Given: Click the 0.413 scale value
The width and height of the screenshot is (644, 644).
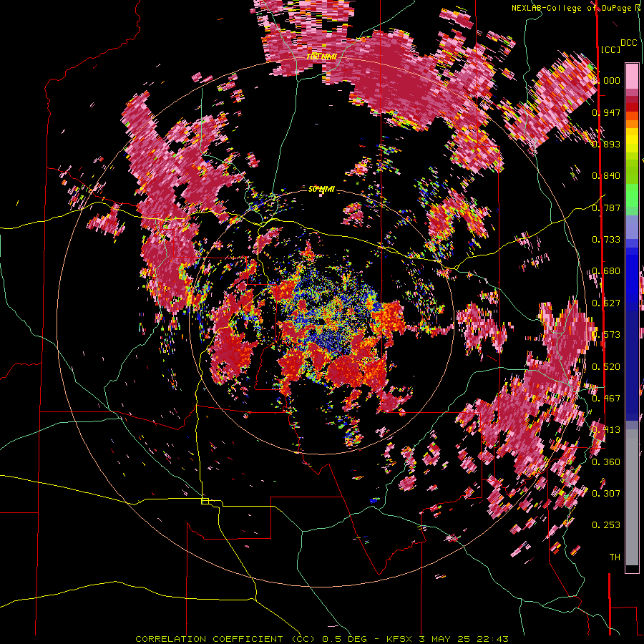Looking at the screenshot, I should [606, 430].
